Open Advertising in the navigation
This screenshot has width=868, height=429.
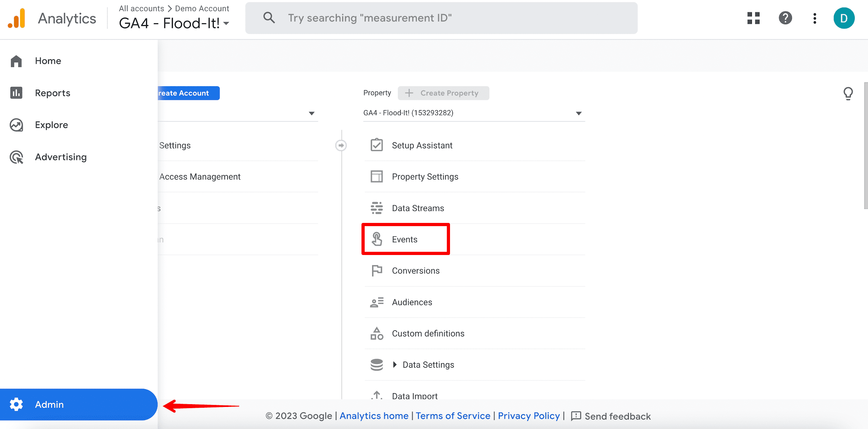(x=61, y=157)
